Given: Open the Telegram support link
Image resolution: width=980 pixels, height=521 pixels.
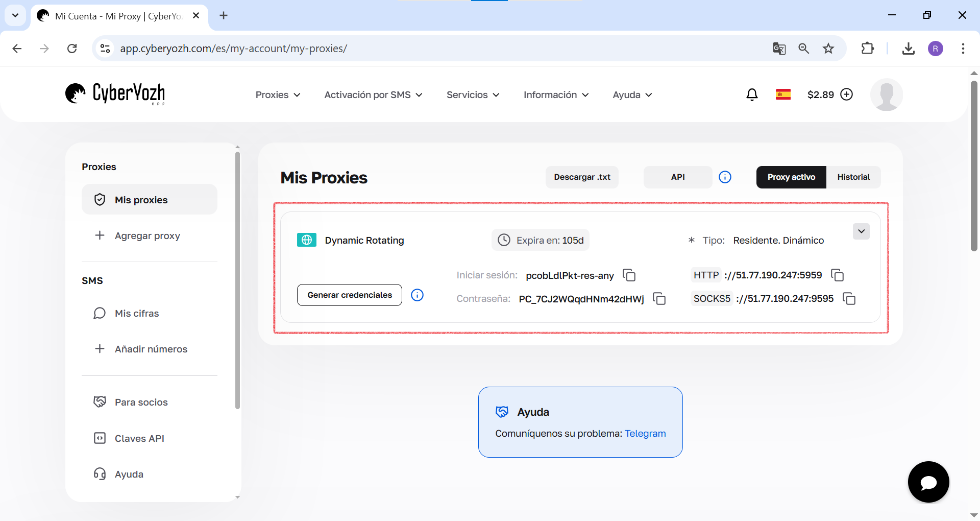Looking at the screenshot, I should [645, 434].
